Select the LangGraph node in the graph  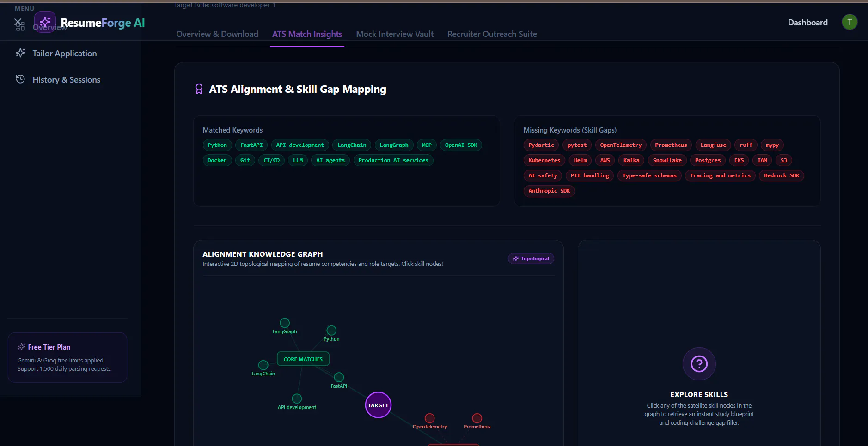(285, 323)
